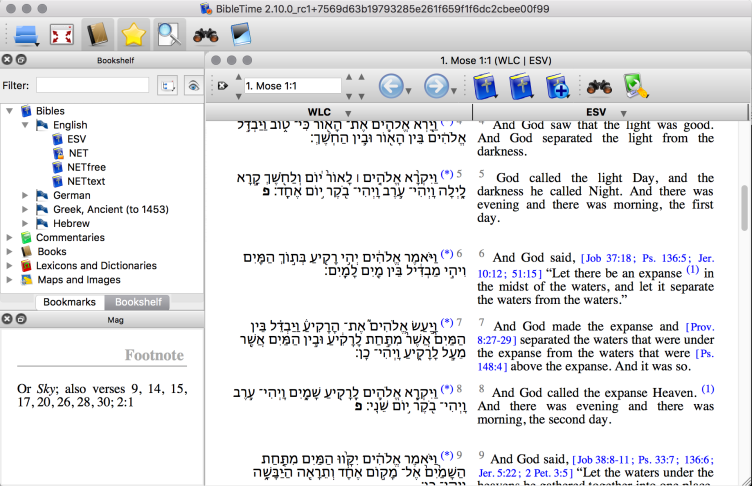The height and width of the screenshot is (486, 752).
Task: Click the green display settings magnifier icon
Action: pyautogui.click(x=636, y=86)
